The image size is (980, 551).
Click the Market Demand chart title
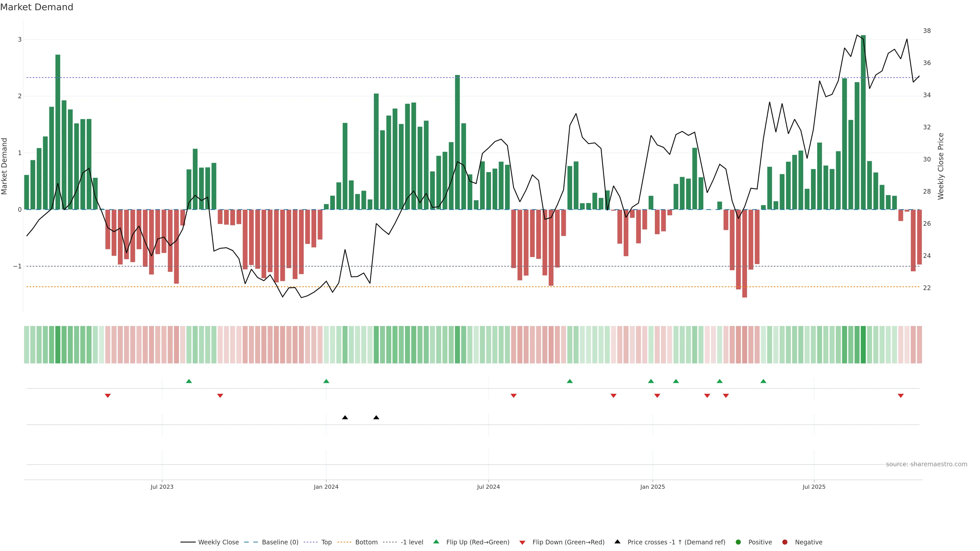[x=36, y=7]
